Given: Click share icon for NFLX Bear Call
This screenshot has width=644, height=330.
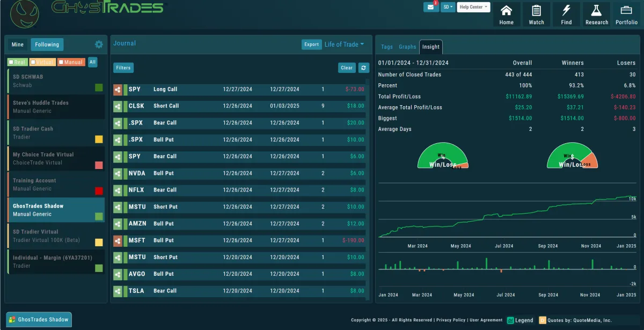Looking at the screenshot, I should coord(118,190).
